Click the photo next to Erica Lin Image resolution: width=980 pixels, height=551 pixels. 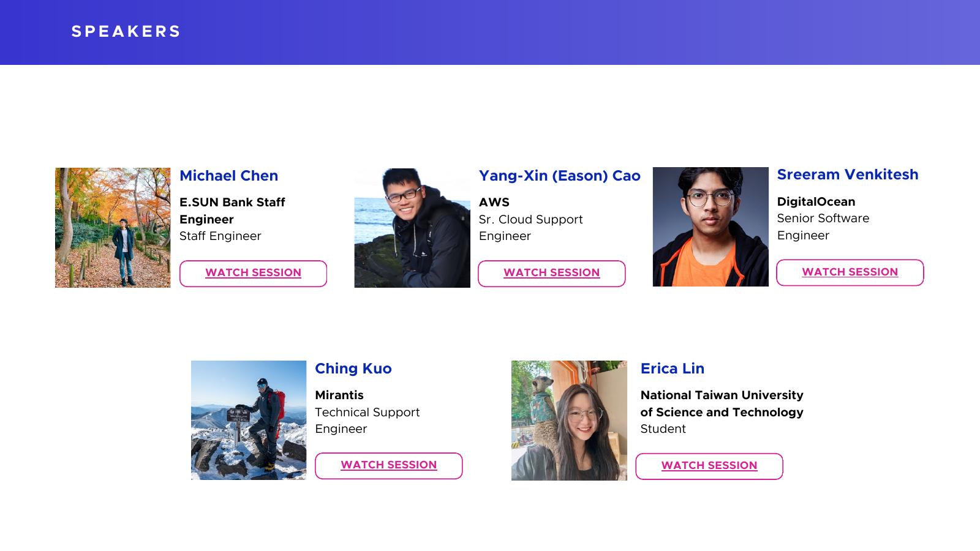pos(569,421)
